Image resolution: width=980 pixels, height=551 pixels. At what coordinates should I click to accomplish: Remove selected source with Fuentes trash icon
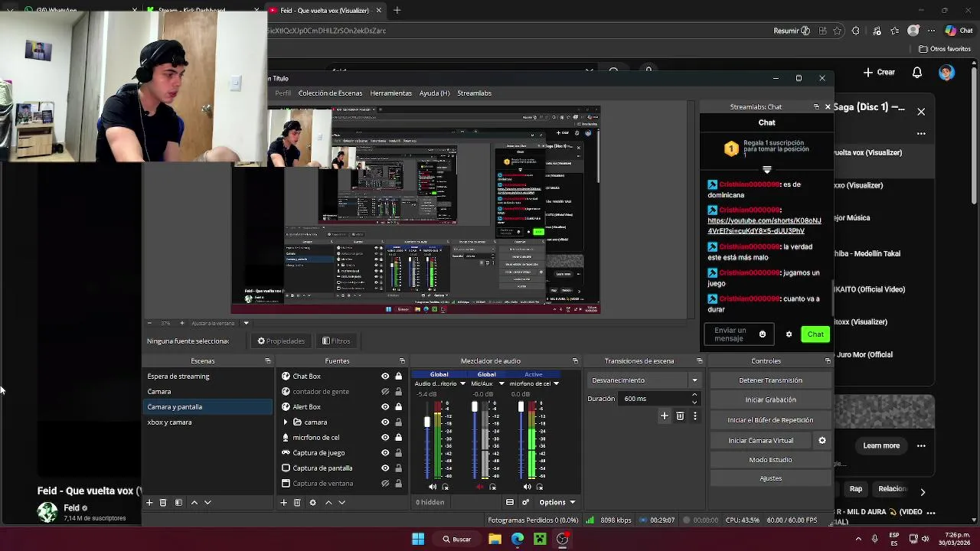[x=297, y=503]
